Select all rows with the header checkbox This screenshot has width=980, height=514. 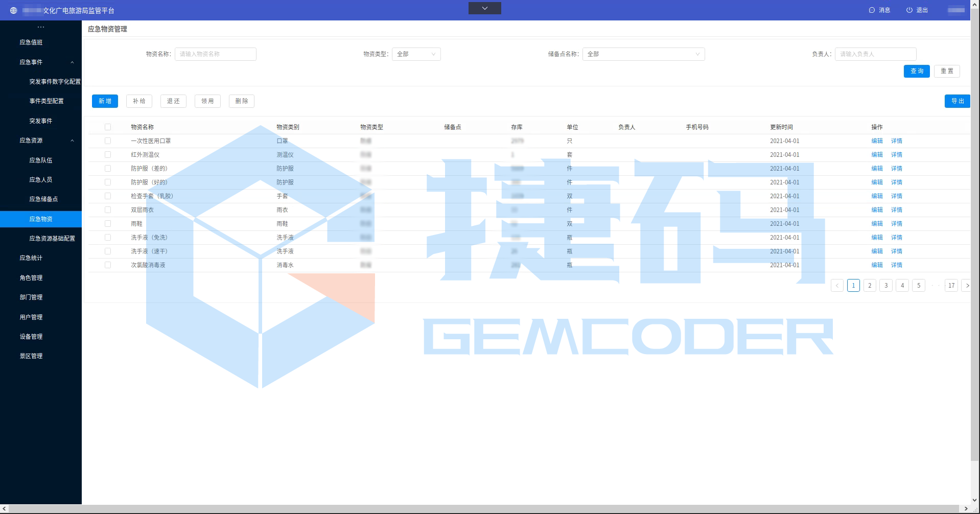(x=108, y=126)
